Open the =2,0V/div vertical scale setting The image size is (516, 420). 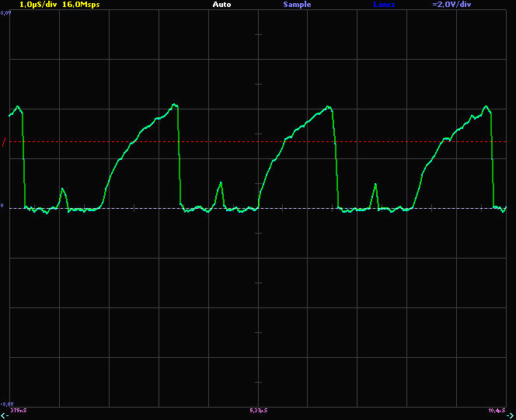pos(451,5)
